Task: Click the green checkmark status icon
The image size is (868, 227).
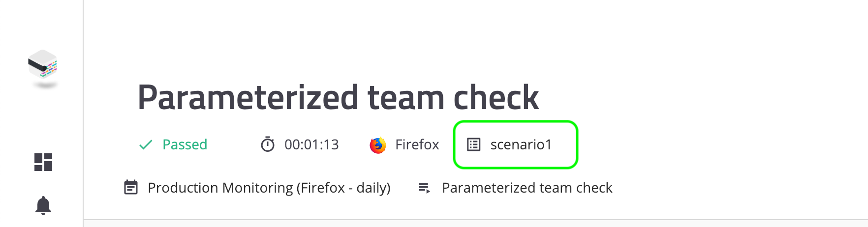Action: 146,144
